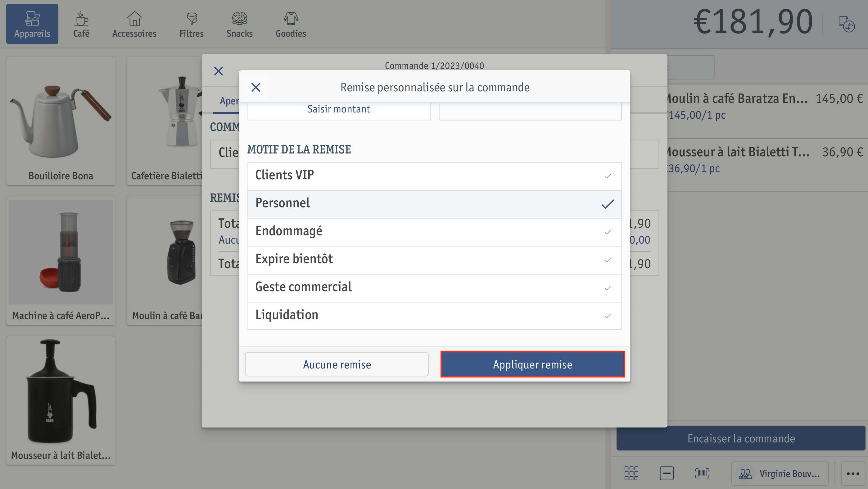Click the empty amount input field
Viewport: 868px width, 489px height.
point(530,111)
